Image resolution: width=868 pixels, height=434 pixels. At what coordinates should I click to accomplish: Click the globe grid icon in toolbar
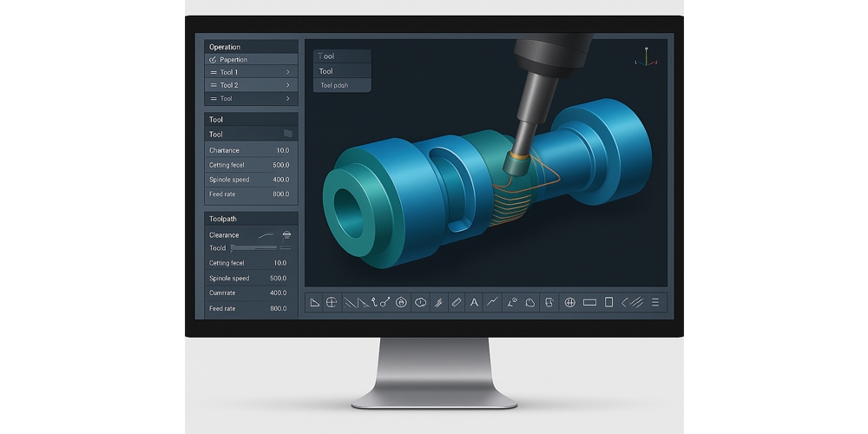tap(570, 302)
